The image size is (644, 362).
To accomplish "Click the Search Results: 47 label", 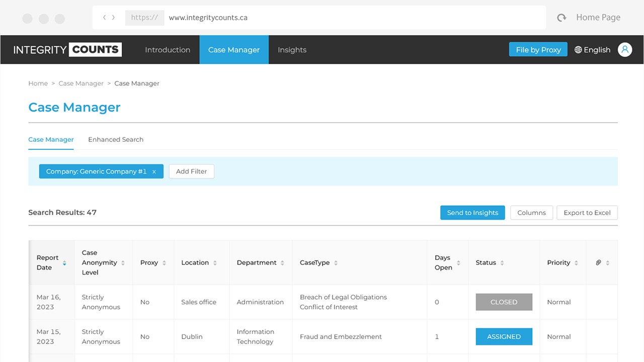I will coord(62,213).
